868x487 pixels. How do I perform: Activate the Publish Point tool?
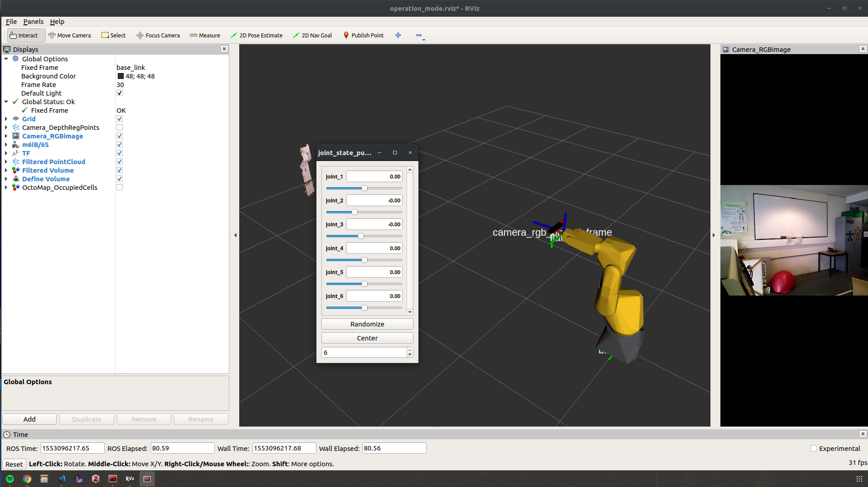click(363, 35)
